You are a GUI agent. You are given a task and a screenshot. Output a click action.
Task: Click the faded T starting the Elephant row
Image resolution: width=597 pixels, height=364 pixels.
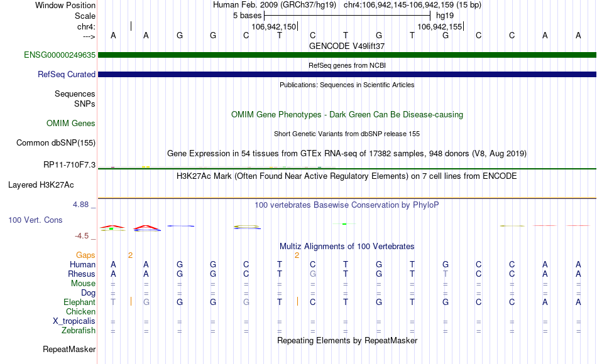[x=113, y=302]
